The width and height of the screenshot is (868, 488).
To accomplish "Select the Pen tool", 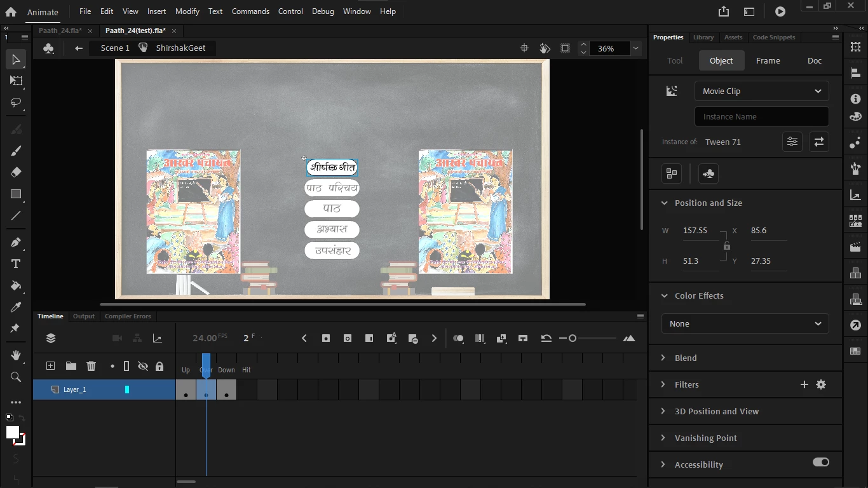I will coord(16,242).
